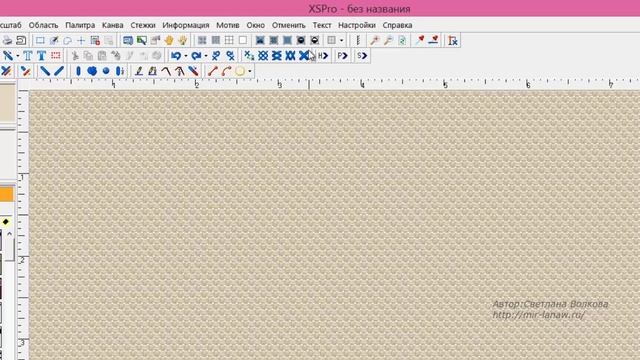The image size is (640, 360).
Task: Click the zoom out magnifier
Action: (388, 40)
